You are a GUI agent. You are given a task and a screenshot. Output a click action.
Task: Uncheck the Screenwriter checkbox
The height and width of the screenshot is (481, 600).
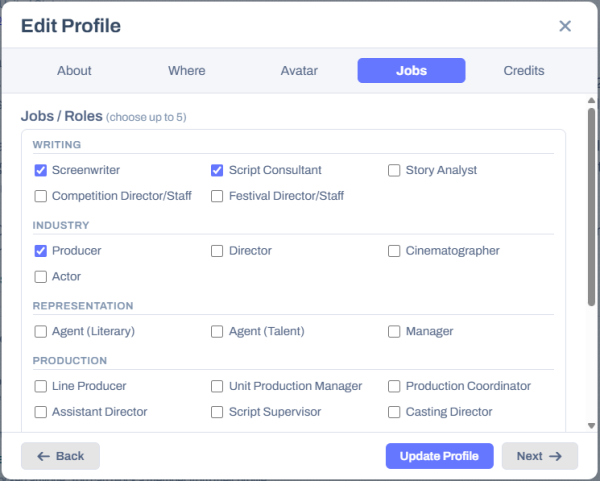pyautogui.click(x=41, y=170)
